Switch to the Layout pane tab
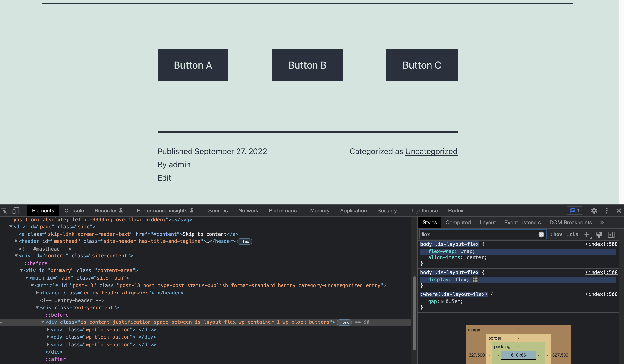Viewport: 624px width, 364px height. [x=488, y=223]
